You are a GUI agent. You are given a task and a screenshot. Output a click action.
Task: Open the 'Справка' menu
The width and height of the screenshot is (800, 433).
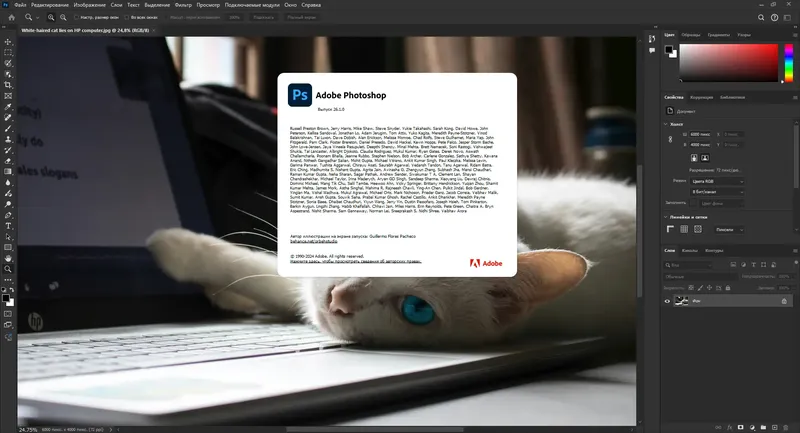point(311,5)
